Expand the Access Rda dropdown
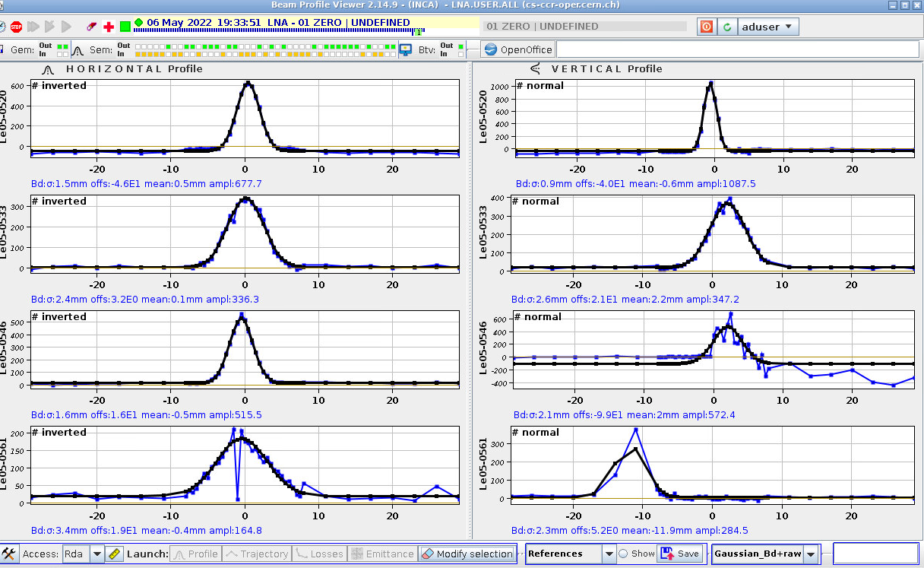 click(x=97, y=554)
